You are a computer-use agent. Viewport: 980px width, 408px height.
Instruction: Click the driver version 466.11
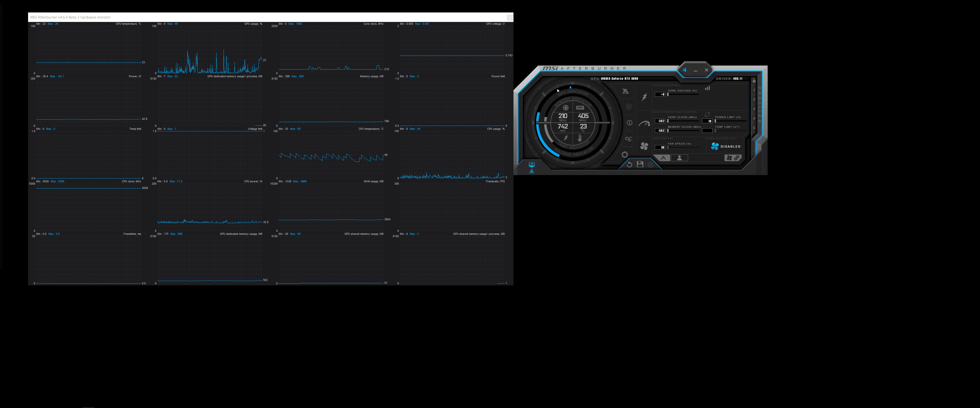[x=738, y=79]
